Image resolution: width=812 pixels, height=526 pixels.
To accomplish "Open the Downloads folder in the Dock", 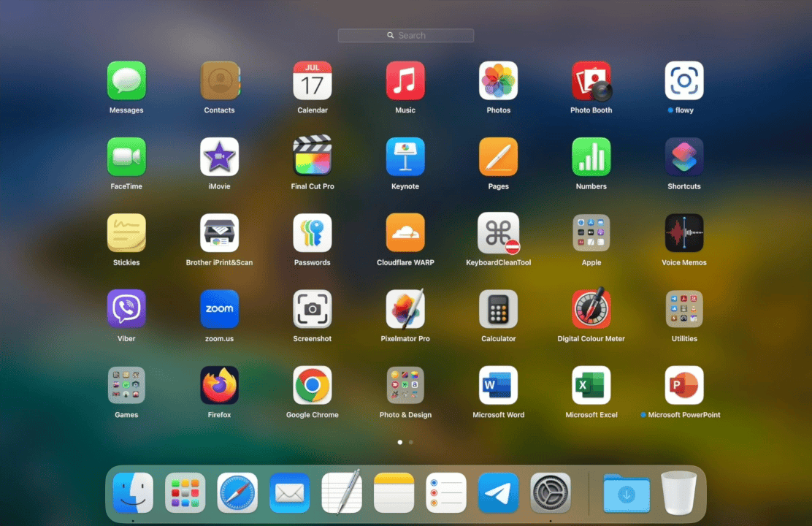I will pos(627,492).
